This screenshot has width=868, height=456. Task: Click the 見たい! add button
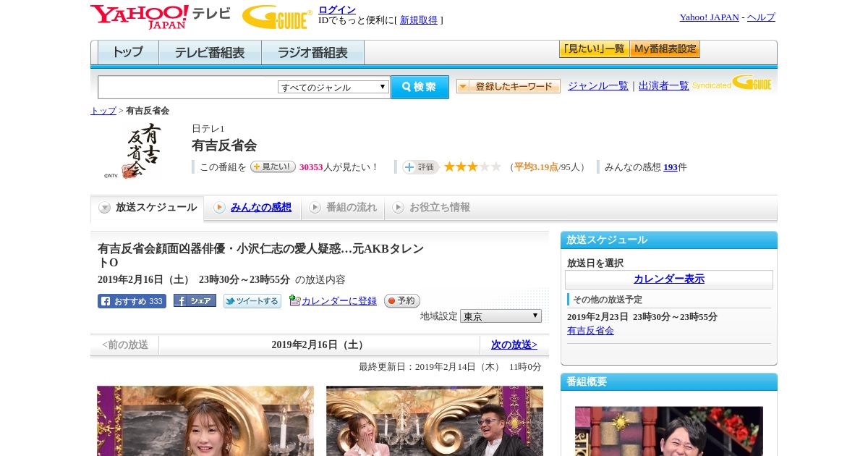(x=273, y=166)
